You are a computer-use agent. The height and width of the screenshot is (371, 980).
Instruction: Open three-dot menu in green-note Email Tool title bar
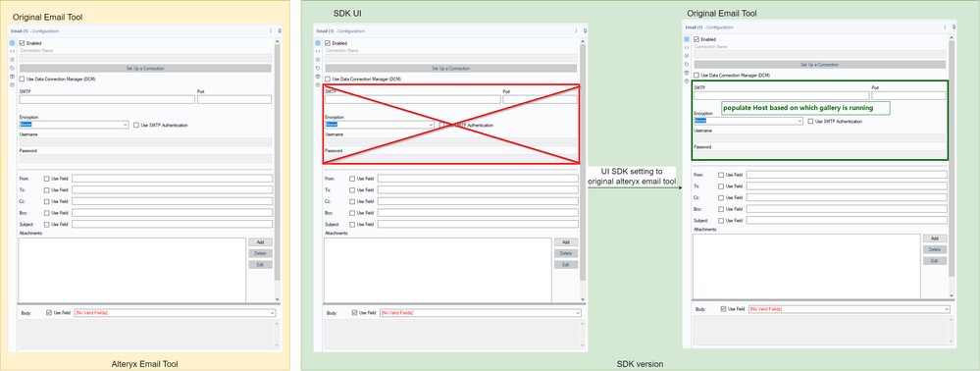tap(945, 26)
